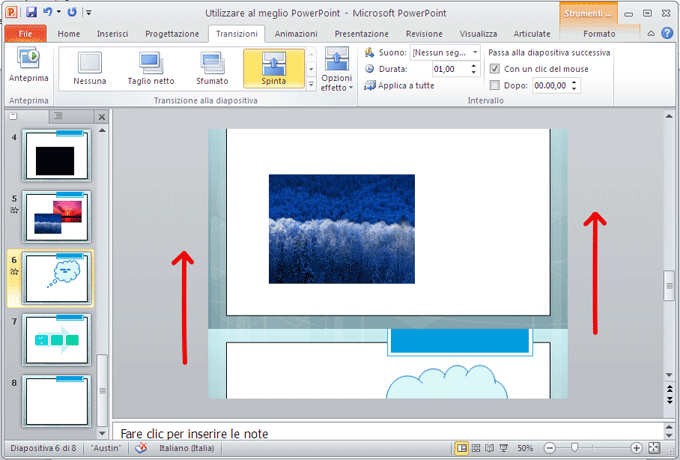Click the Austin theme name in status bar
This screenshot has height=460, width=680.
(106, 448)
